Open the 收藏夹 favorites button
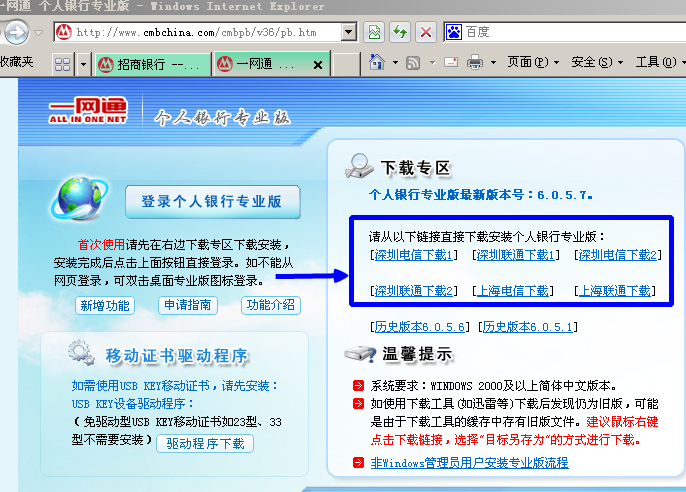Viewport: 686px width, 492px height. [x=16, y=62]
